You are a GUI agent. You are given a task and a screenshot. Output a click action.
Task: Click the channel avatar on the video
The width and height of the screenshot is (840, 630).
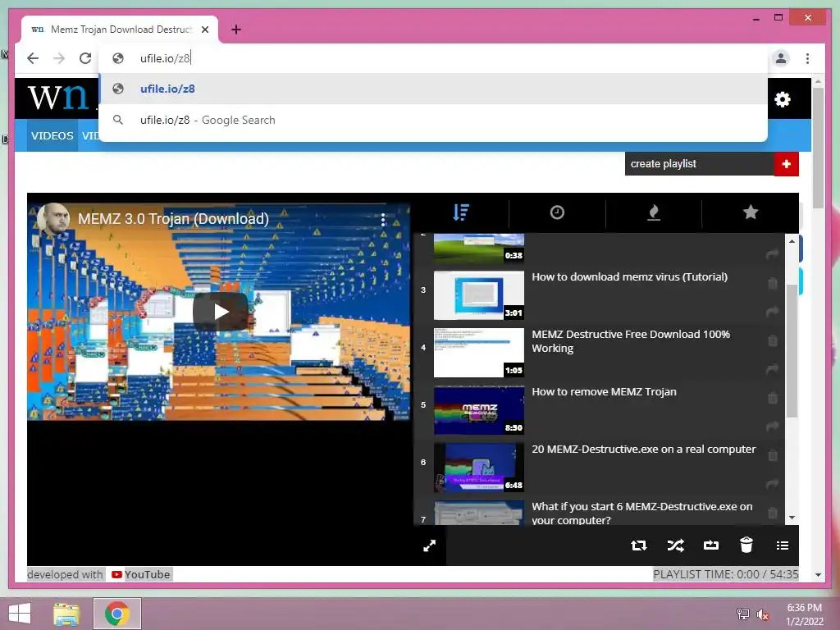(52, 219)
